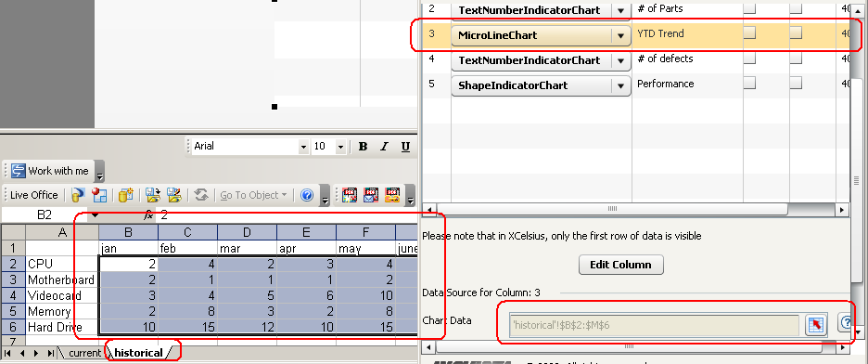Click the Live Office save with pencil icon
Image resolution: width=868 pixels, height=364 pixels.
pos(174,195)
